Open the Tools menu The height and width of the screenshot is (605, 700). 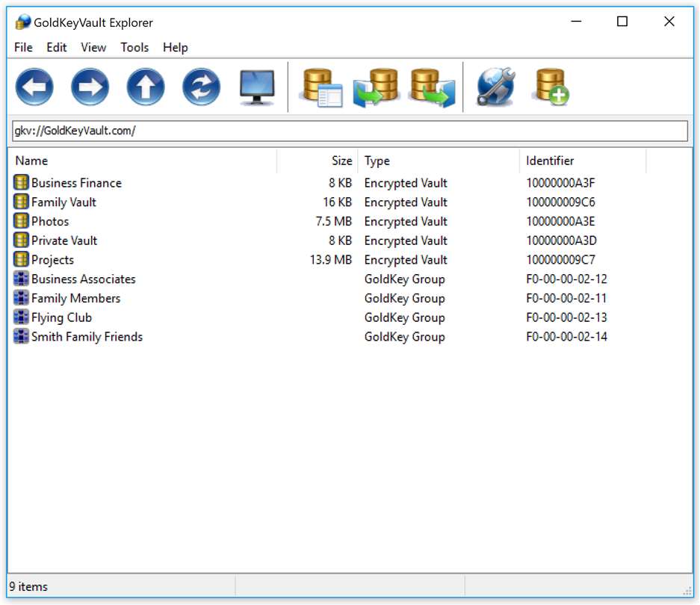click(134, 47)
